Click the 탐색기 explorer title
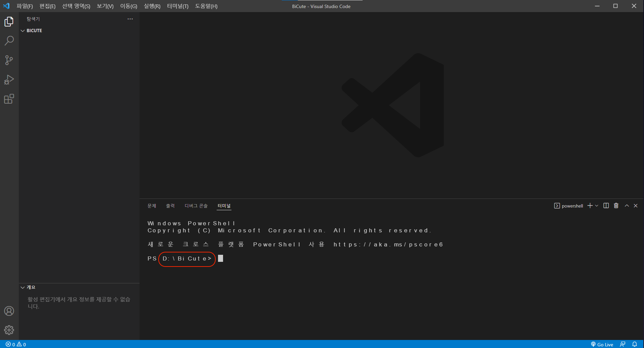Image resolution: width=644 pixels, height=348 pixels. [33, 19]
